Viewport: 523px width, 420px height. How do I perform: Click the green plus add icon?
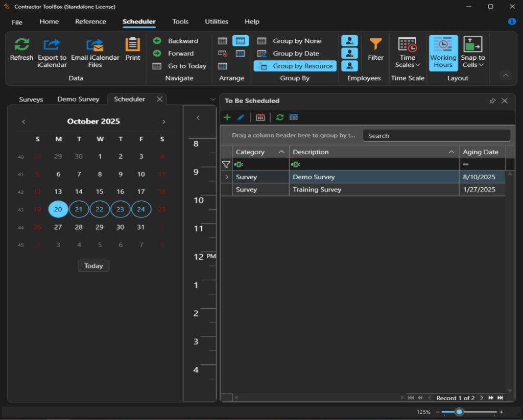(x=227, y=117)
